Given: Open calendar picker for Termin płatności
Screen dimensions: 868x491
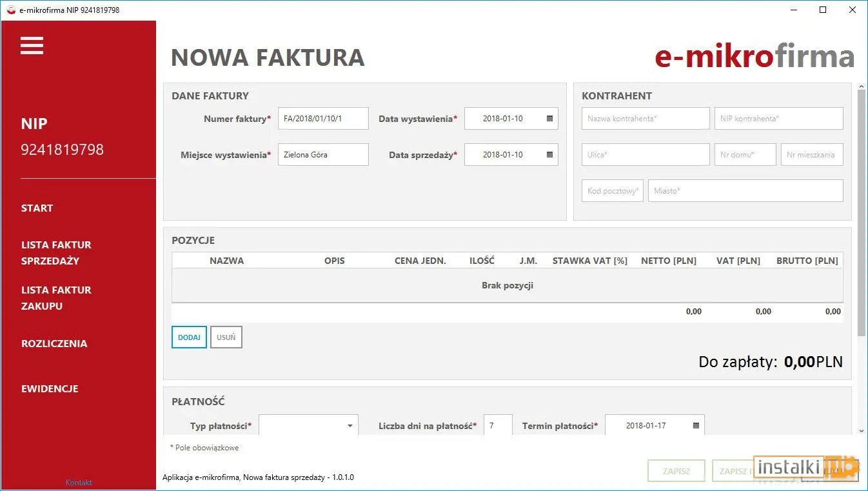Looking at the screenshot, I should pyautogui.click(x=695, y=425).
